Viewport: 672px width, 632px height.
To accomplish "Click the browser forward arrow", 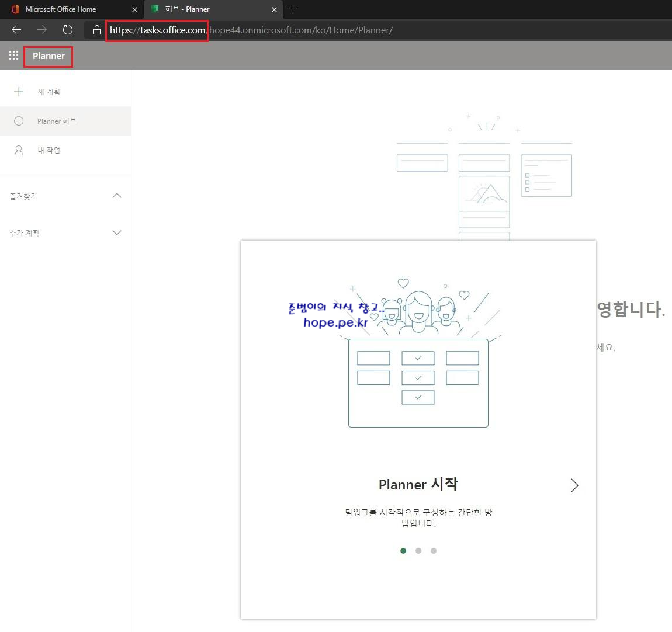I will point(42,30).
